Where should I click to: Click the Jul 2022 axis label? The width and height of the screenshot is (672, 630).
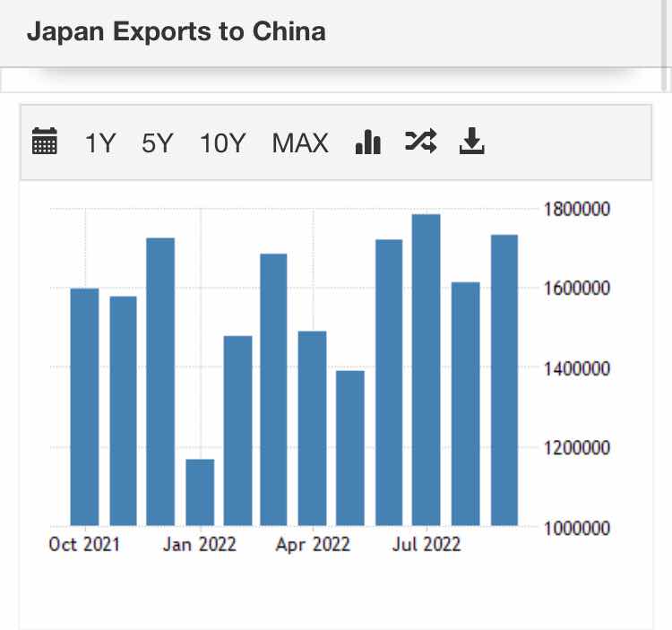point(426,545)
